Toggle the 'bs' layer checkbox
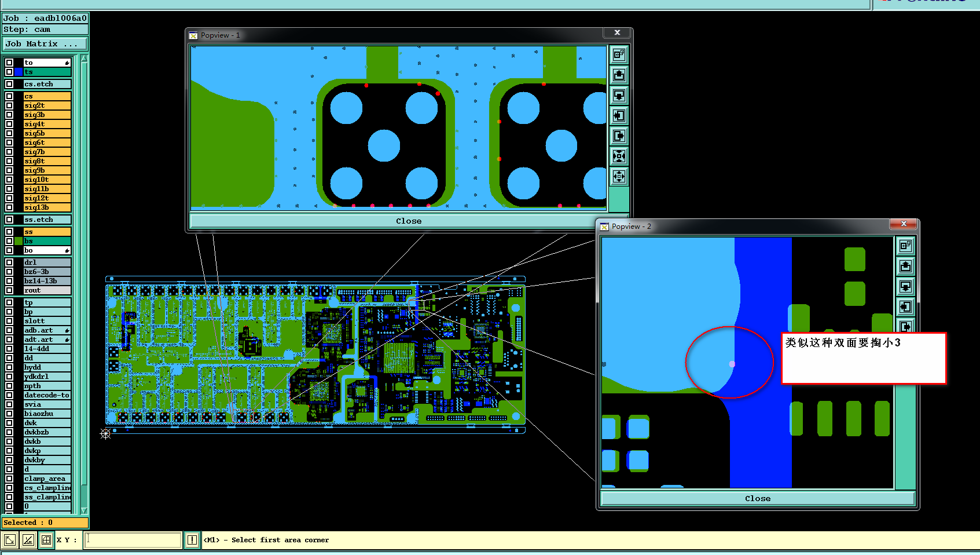980x555 pixels. pyautogui.click(x=9, y=241)
